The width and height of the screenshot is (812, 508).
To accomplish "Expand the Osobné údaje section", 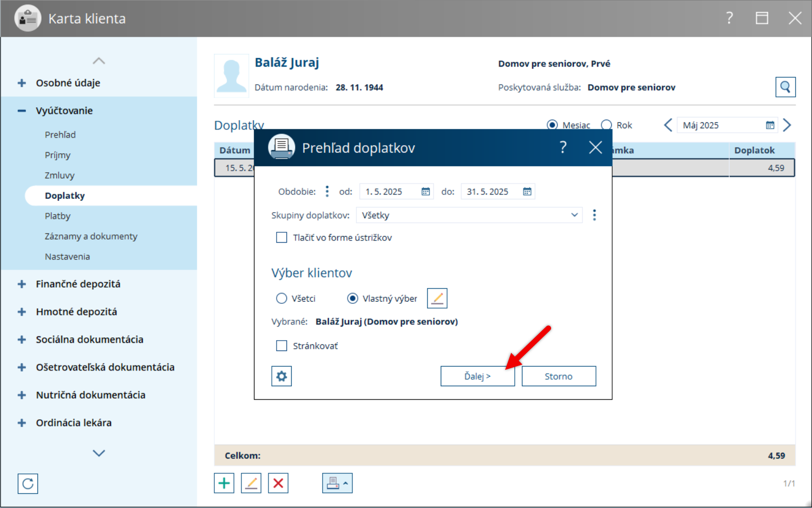I will [22, 83].
